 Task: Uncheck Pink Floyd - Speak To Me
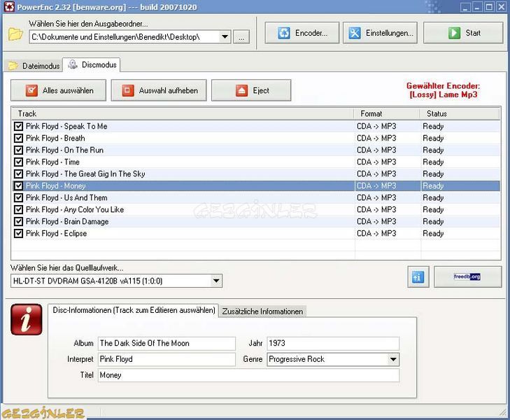[19, 126]
